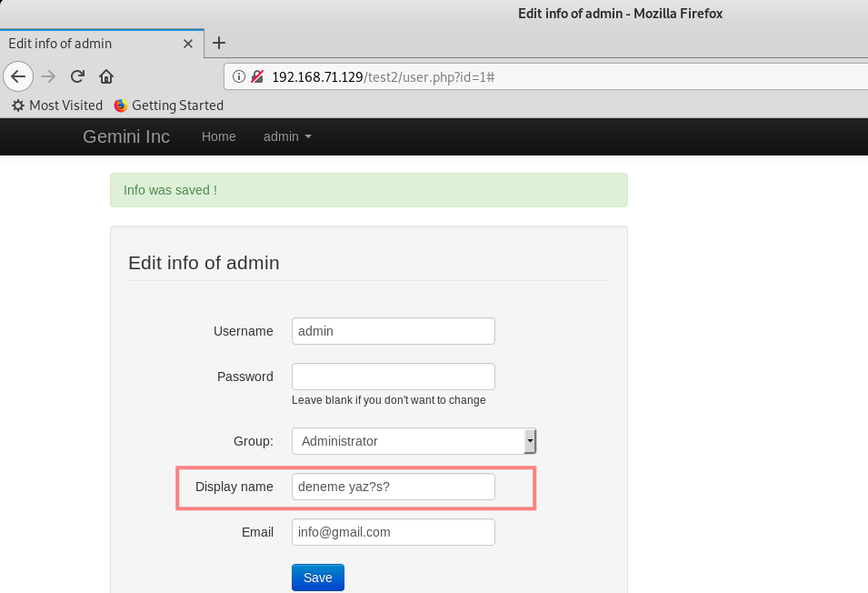The width and height of the screenshot is (868, 593).
Task: Click the Gemini Inc brand link
Action: pyautogui.click(x=126, y=136)
